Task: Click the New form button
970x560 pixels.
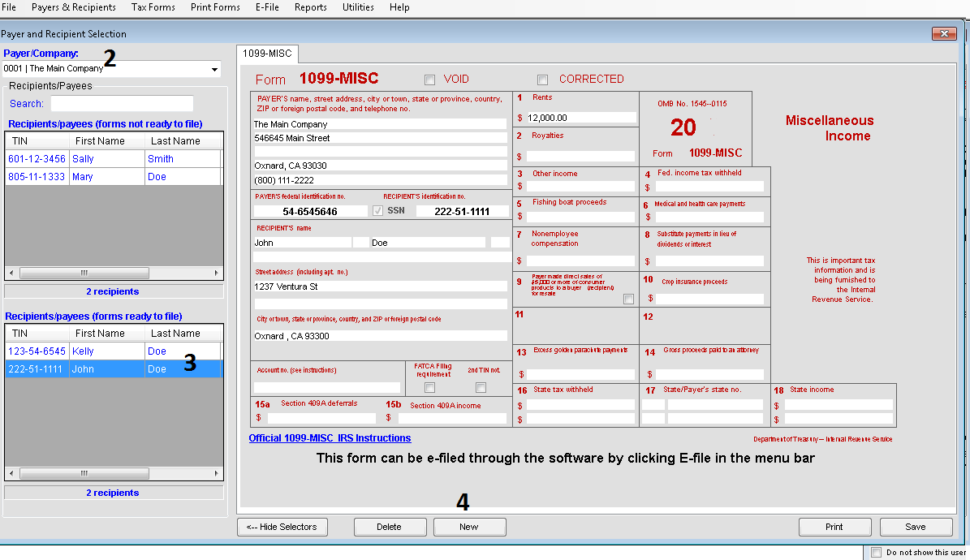Action: [x=469, y=528]
